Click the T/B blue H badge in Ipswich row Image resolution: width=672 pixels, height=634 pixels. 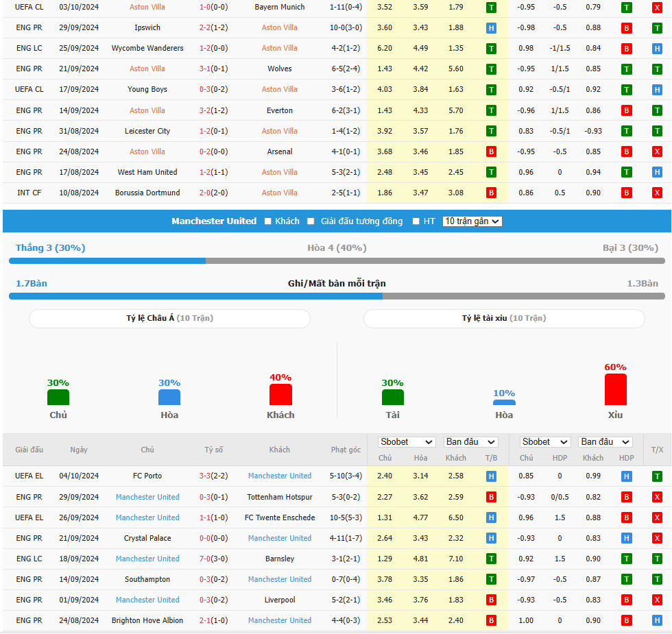pyautogui.click(x=491, y=28)
